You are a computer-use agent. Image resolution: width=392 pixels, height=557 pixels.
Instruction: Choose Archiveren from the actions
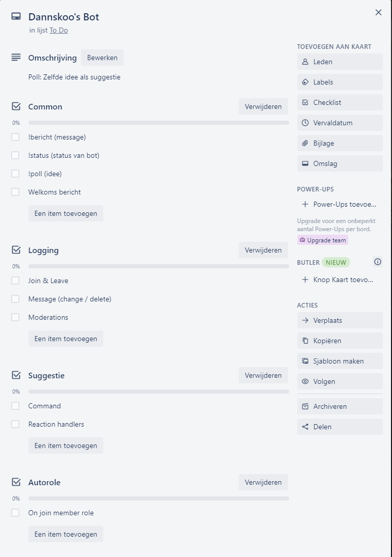[340, 406]
